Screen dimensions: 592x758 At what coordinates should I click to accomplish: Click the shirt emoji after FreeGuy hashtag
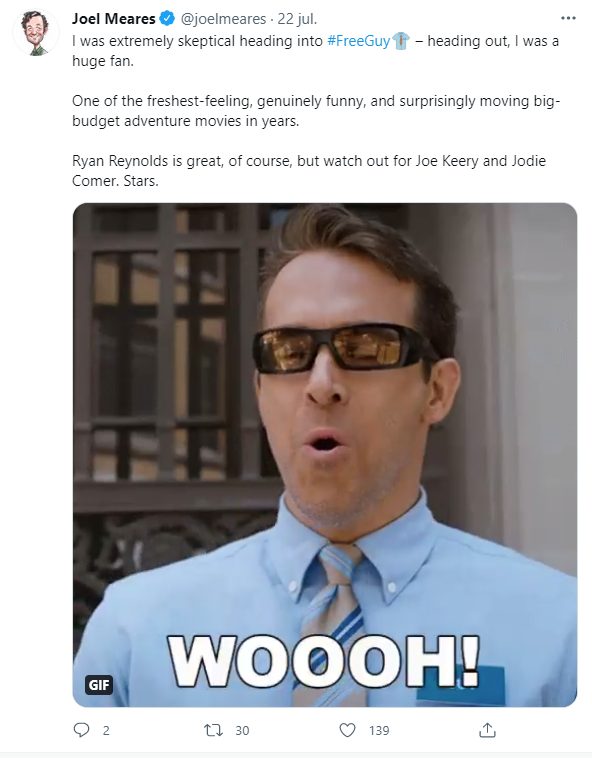click(401, 41)
